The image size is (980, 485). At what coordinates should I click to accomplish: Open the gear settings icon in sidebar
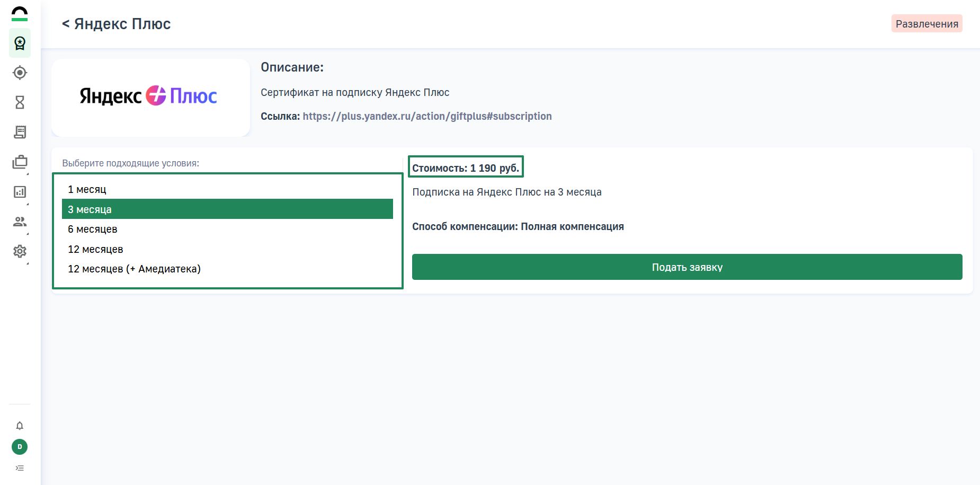[20, 251]
